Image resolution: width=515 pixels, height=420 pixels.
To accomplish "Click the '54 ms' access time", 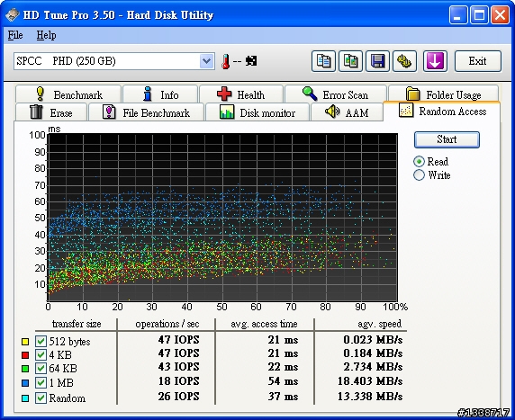I will 283,381.
